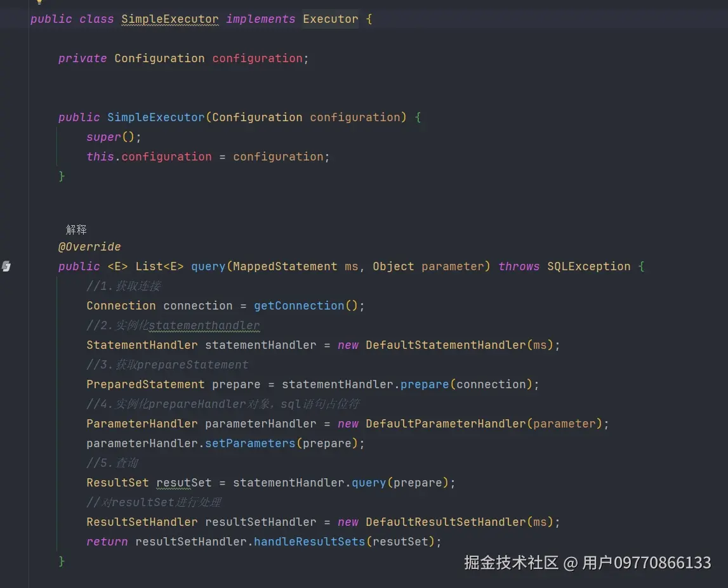Click the Connection type name before connection variable
The width and height of the screenshot is (728, 588).
coord(121,306)
